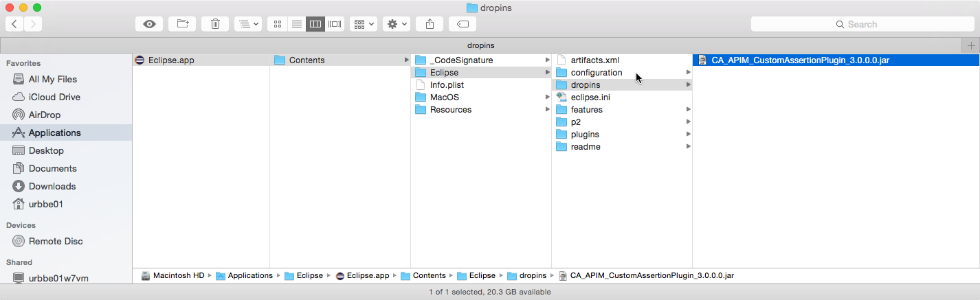980x300 pixels.
Task: Go forward to next folder
Action: tap(33, 24)
